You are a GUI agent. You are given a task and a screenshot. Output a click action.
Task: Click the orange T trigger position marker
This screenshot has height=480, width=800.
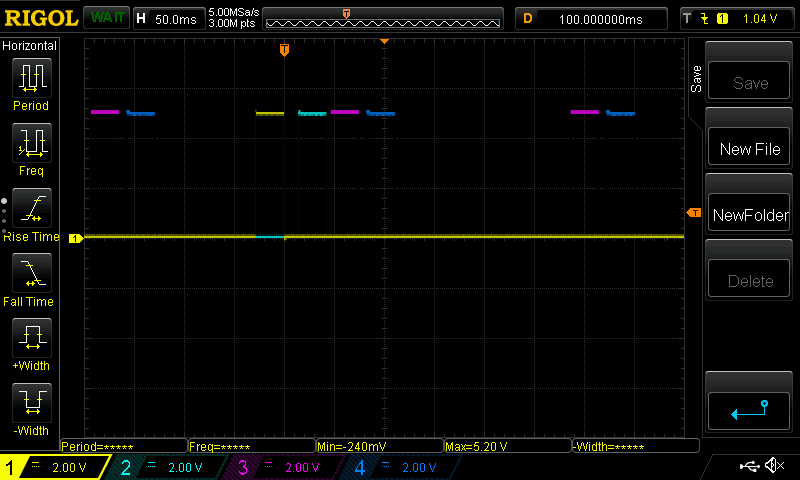284,49
